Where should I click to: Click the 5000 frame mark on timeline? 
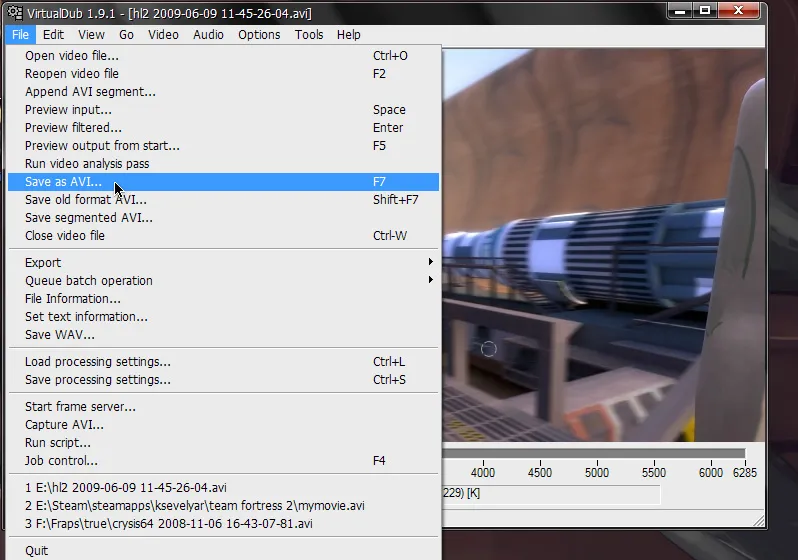click(x=597, y=472)
